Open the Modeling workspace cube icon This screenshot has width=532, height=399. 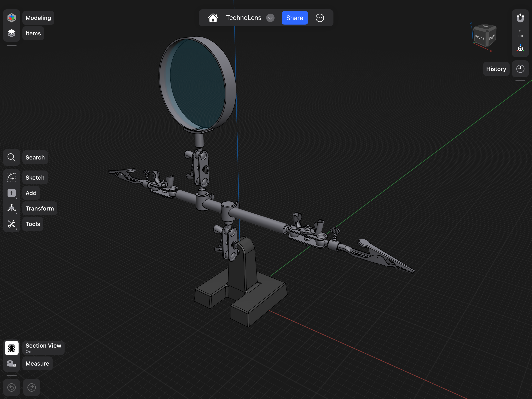click(12, 18)
